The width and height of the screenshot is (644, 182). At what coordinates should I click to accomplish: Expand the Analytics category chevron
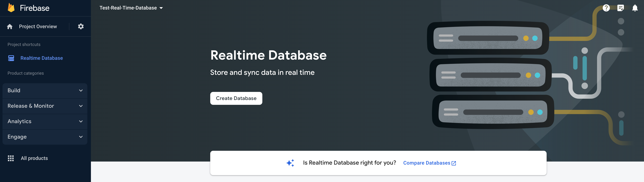tap(81, 121)
